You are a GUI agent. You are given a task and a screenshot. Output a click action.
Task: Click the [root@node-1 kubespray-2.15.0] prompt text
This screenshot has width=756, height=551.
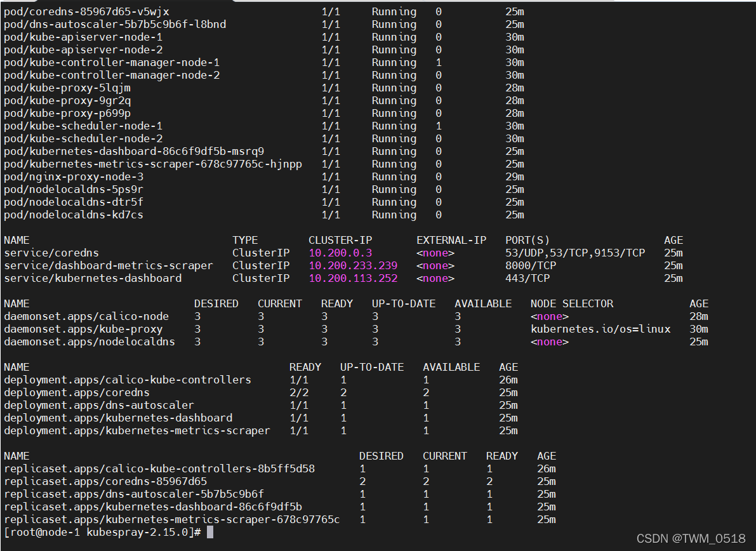[102, 532]
